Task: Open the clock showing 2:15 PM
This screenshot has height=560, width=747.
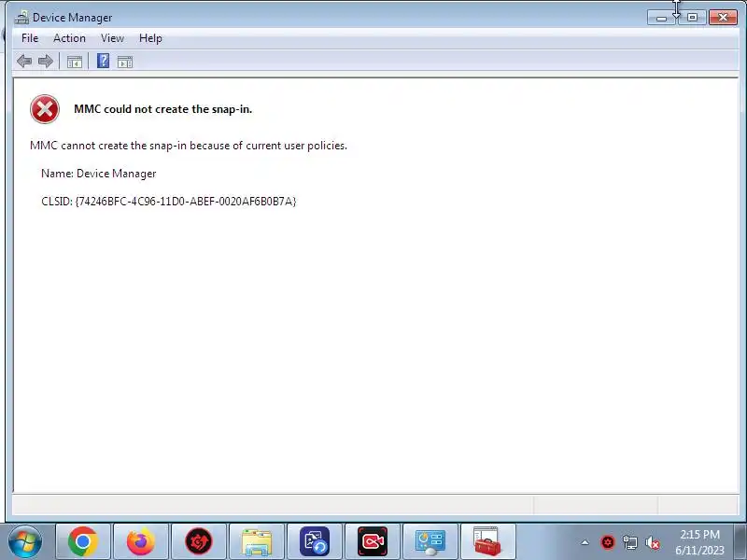Action: coord(699,542)
